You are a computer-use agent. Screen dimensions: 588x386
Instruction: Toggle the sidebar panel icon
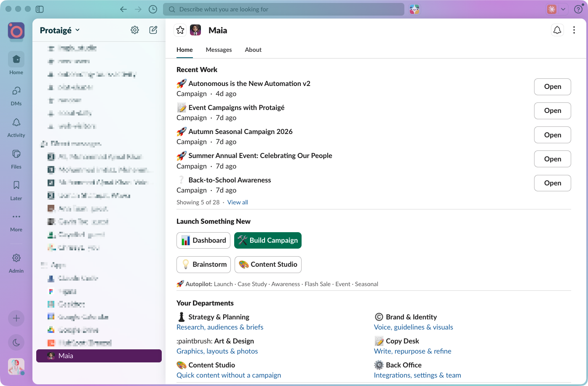[x=40, y=9]
